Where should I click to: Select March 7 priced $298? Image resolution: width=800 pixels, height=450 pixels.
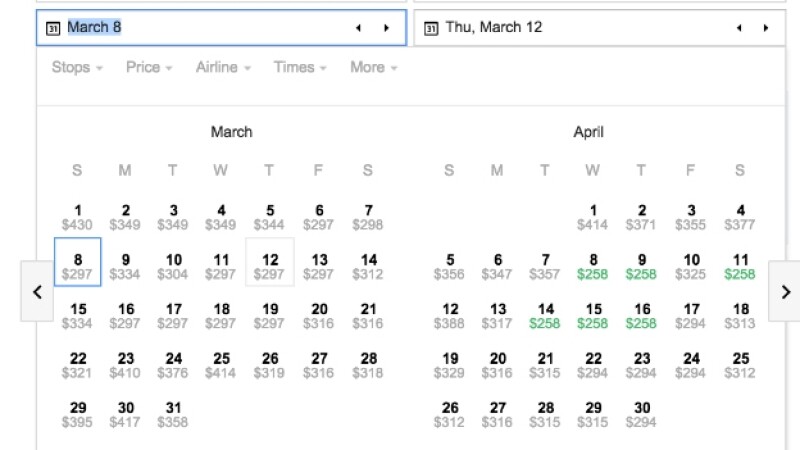368,217
